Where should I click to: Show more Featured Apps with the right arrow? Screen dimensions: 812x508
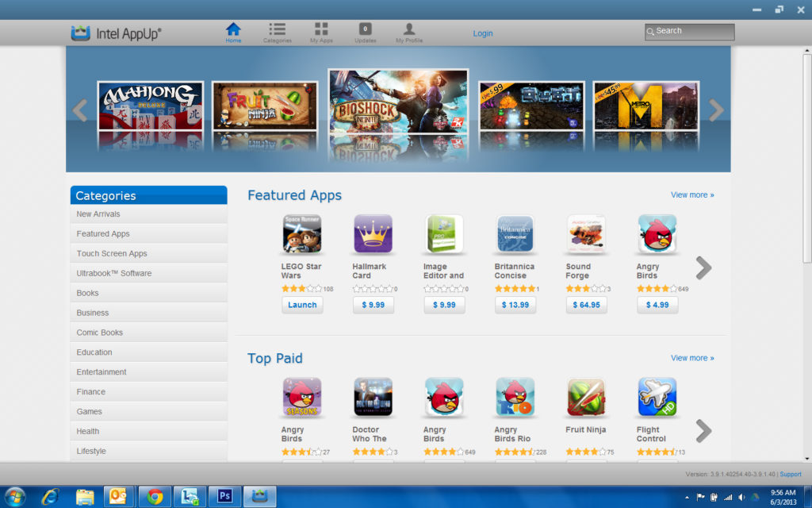pos(703,267)
